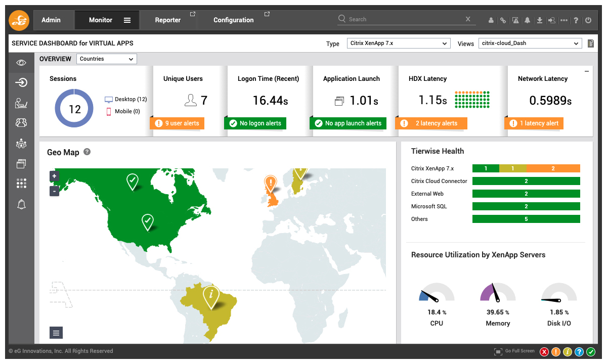607x364 pixels.
Task: Click the Geo Map help question icon
Action: 87,152
